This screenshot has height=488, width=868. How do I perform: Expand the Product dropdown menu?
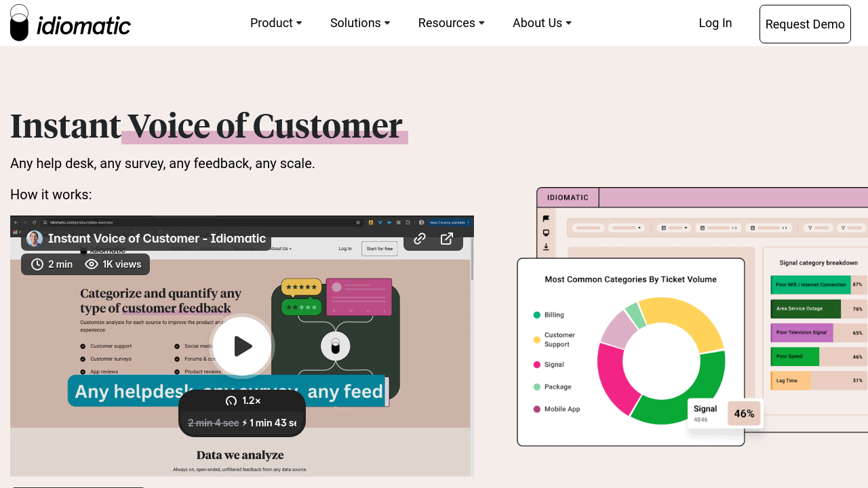click(276, 23)
